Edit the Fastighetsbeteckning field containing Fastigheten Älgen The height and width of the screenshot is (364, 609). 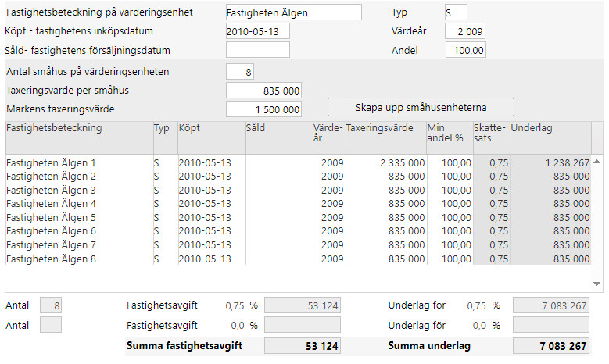coord(294,12)
